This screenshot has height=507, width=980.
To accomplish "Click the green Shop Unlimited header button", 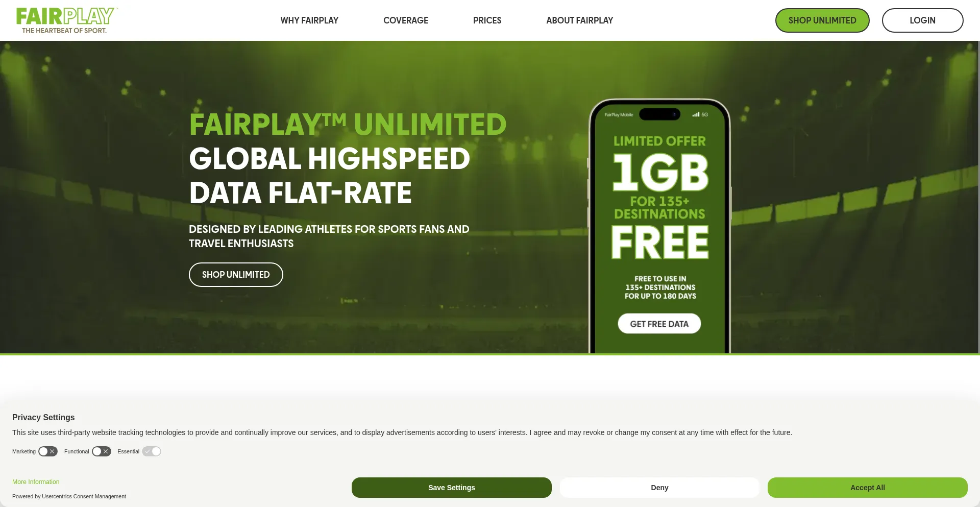I will [822, 20].
